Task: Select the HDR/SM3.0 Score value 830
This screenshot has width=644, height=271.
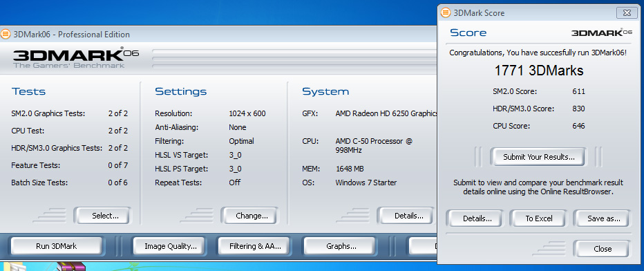Action: click(x=578, y=109)
